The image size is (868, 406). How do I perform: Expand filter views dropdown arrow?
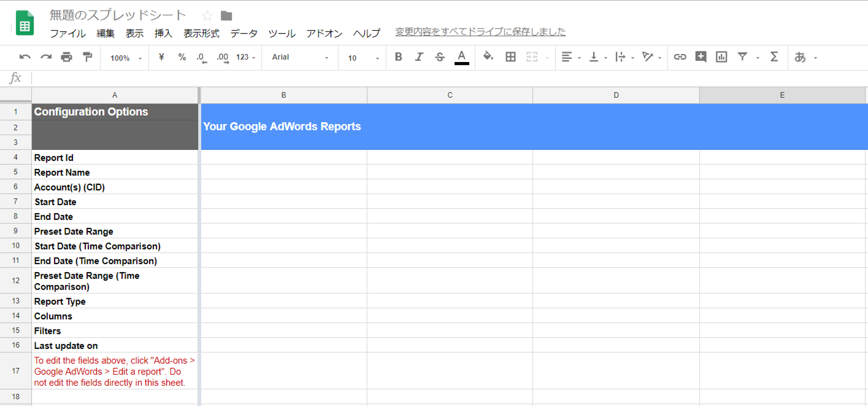(x=758, y=58)
